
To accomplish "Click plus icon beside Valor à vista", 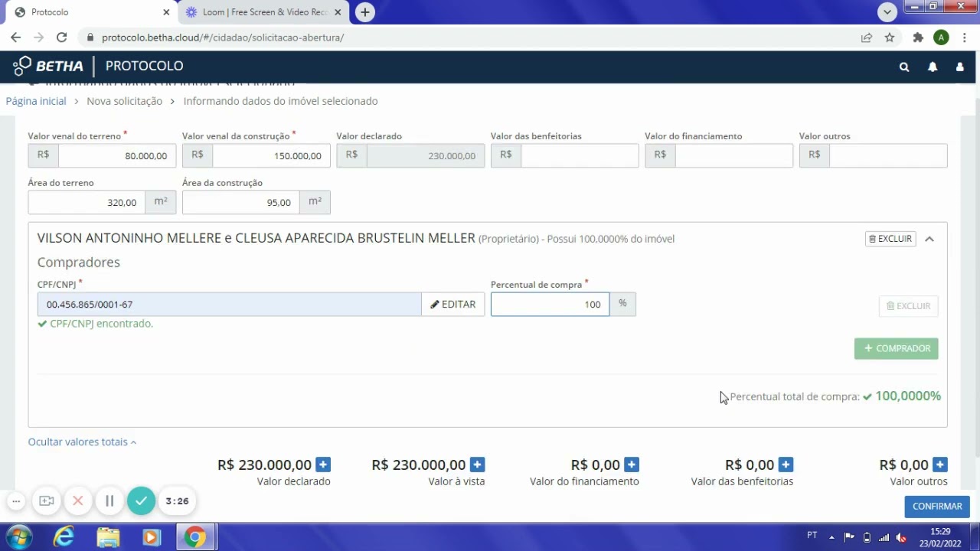I will point(477,465).
